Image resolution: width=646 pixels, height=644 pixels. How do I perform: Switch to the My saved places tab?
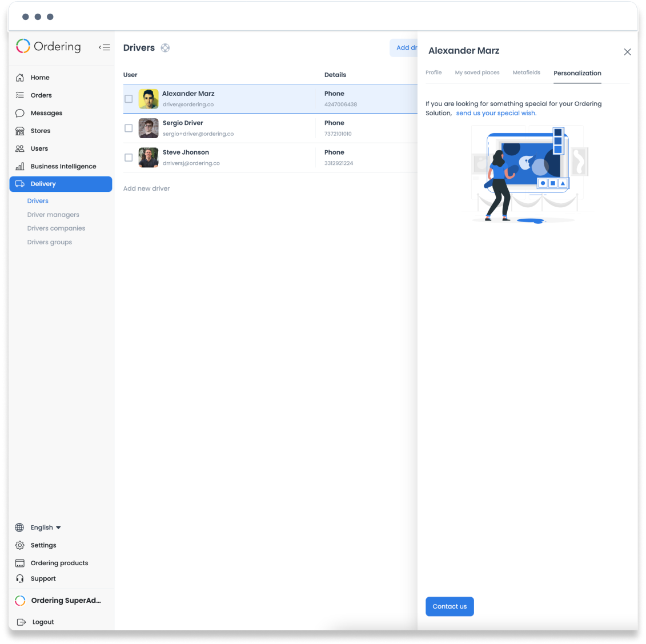coord(477,73)
